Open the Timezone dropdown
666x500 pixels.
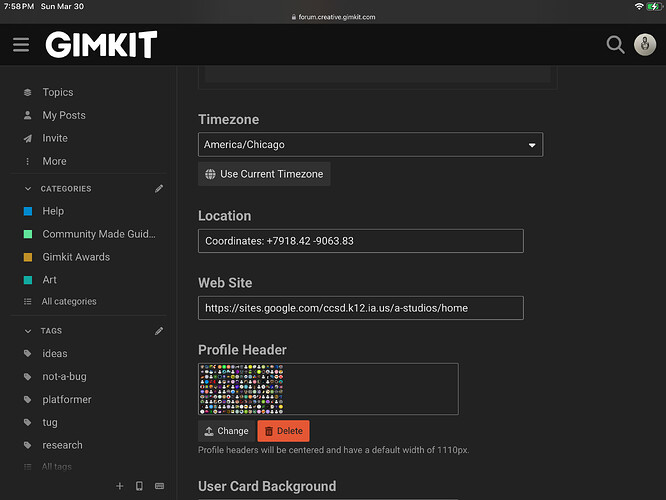[x=370, y=145]
